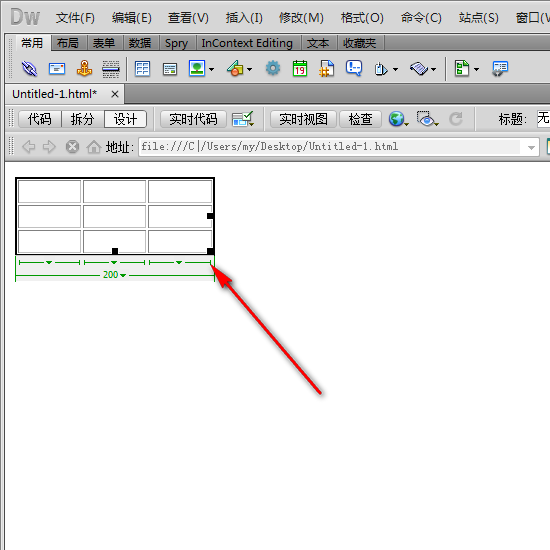Image resolution: width=550 pixels, height=550 pixels.
Task: Click the Stop loading icon
Action: tap(72, 147)
